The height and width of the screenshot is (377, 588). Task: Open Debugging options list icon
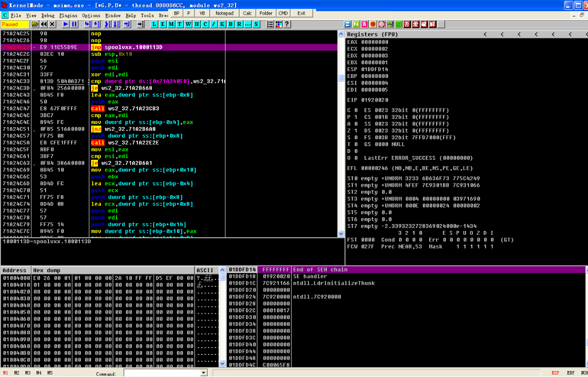269,24
